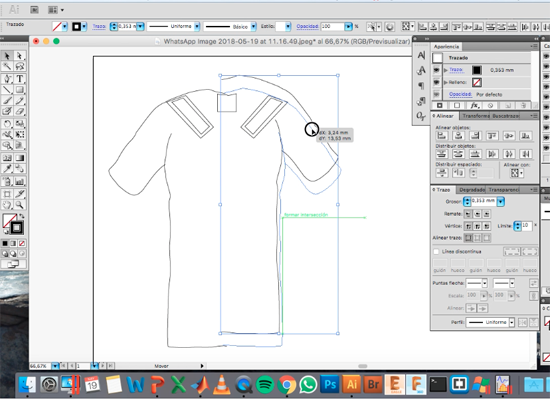Image resolution: width=550 pixels, height=399 pixels.
Task: Click Opacidad link in Apariencia panel
Action: [x=460, y=94]
